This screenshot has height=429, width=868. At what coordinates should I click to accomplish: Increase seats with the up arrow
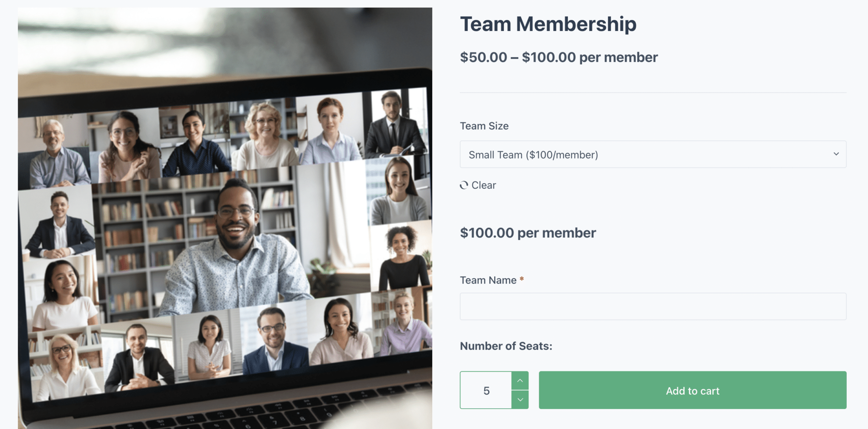pos(520,381)
